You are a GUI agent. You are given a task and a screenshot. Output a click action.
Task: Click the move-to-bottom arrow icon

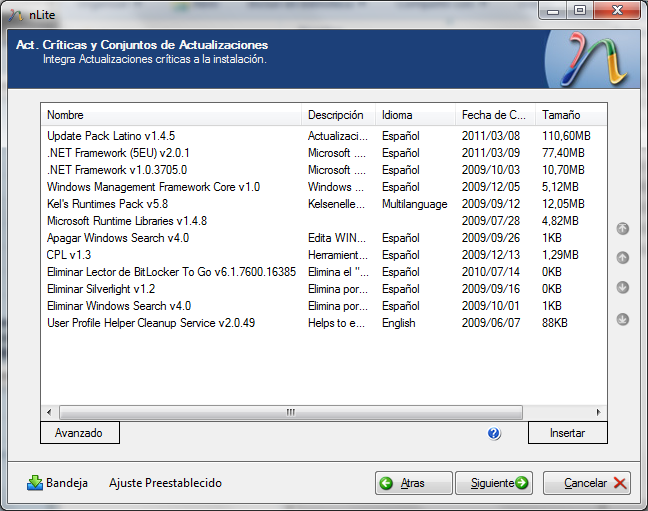623,319
